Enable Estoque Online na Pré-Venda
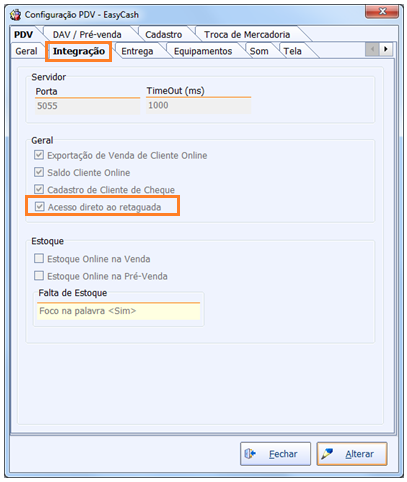This screenshot has width=407, height=482. (39, 276)
